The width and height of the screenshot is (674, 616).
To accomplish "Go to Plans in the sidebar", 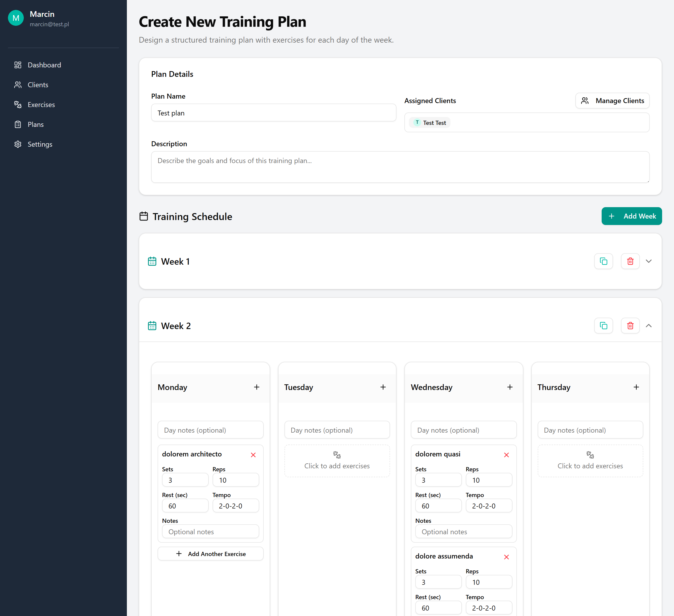I will 35,124.
